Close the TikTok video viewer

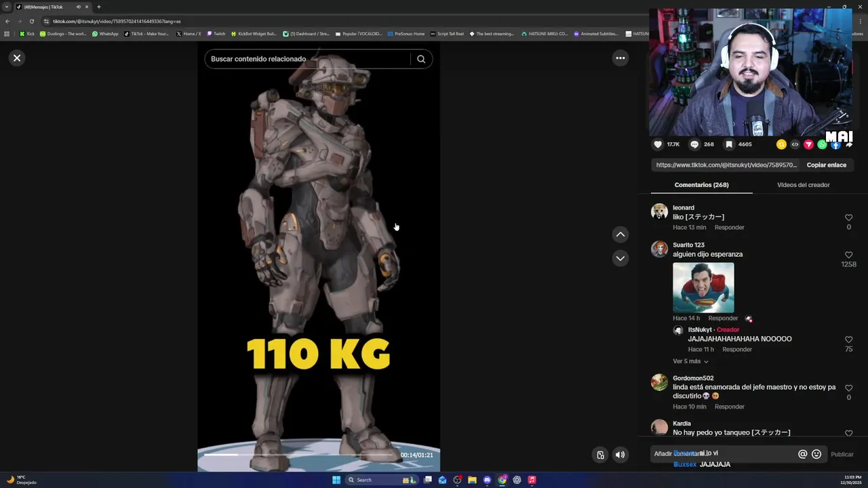17,58
